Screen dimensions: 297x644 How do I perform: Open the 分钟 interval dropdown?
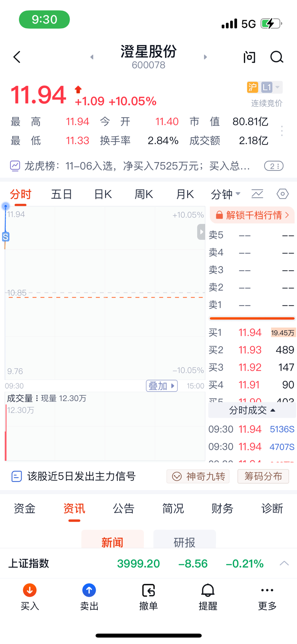(225, 194)
